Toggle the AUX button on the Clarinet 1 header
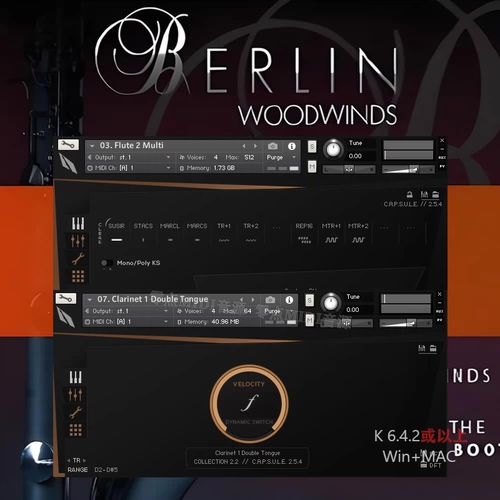Viewport: 500px width, 500px height. tap(440, 311)
